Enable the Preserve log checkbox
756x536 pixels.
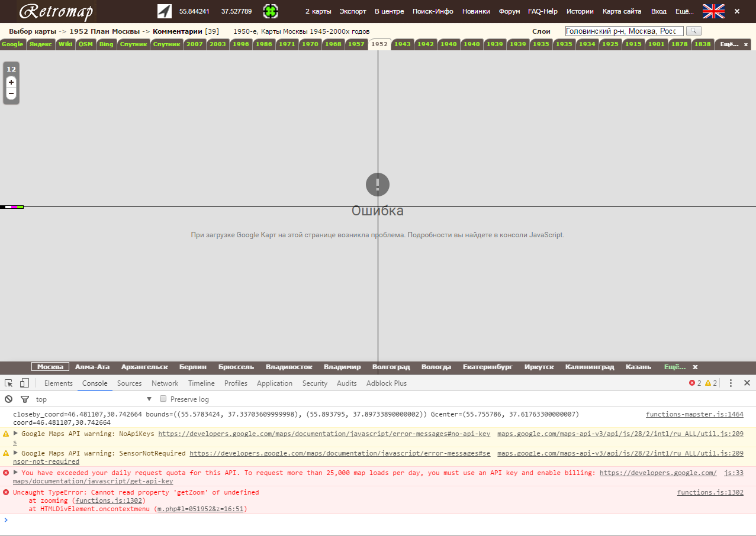(163, 399)
